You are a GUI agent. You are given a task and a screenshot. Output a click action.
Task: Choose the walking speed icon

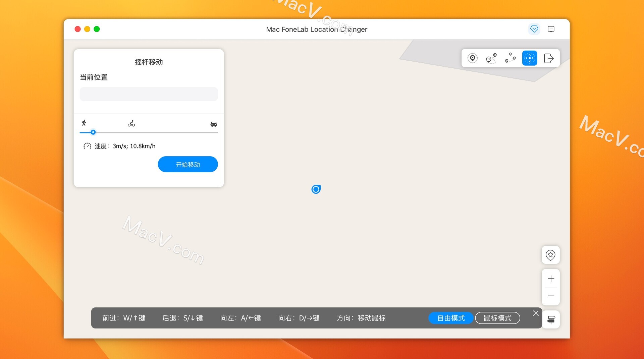pyautogui.click(x=84, y=123)
